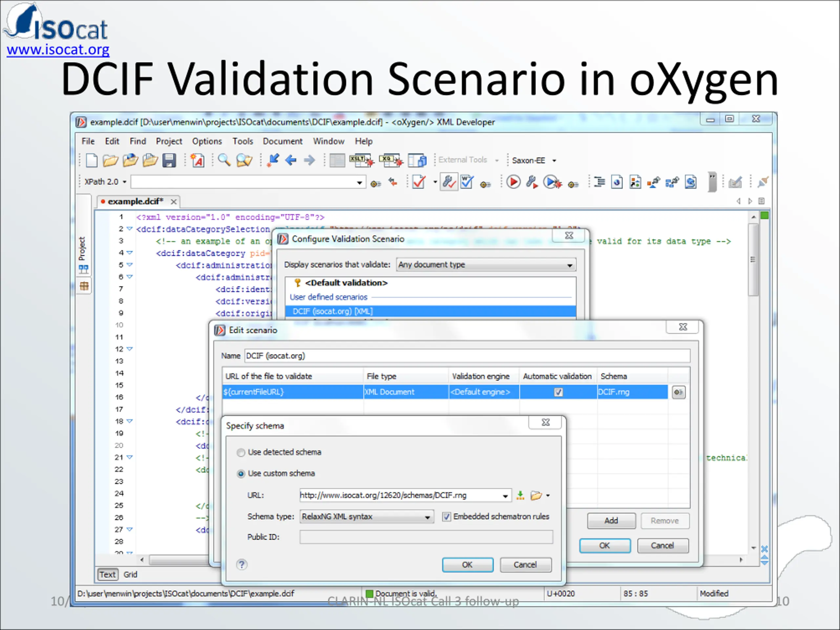Click the XPath settings icon beside XPath field

pyautogui.click(x=376, y=184)
